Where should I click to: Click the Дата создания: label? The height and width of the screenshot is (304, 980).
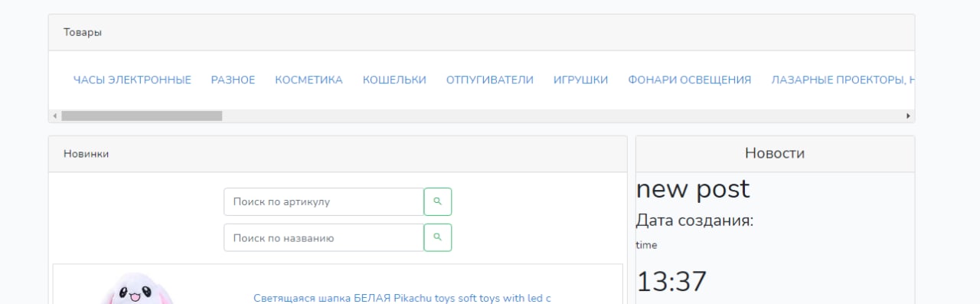694,221
